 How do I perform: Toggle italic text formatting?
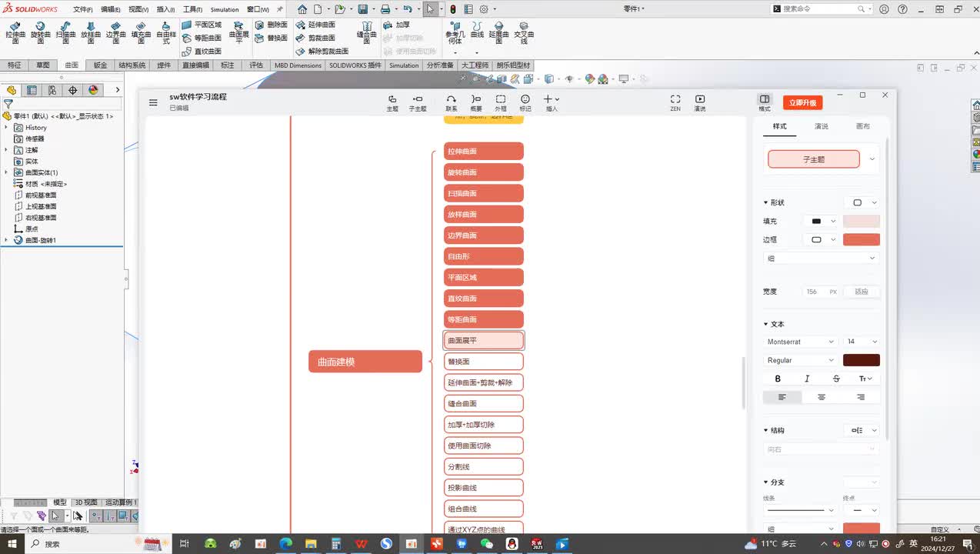coord(807,379)
